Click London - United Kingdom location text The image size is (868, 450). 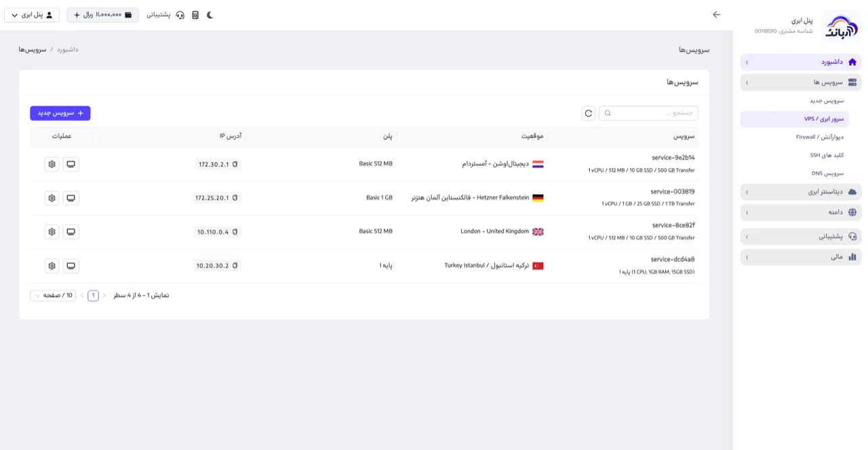[494, 231]
